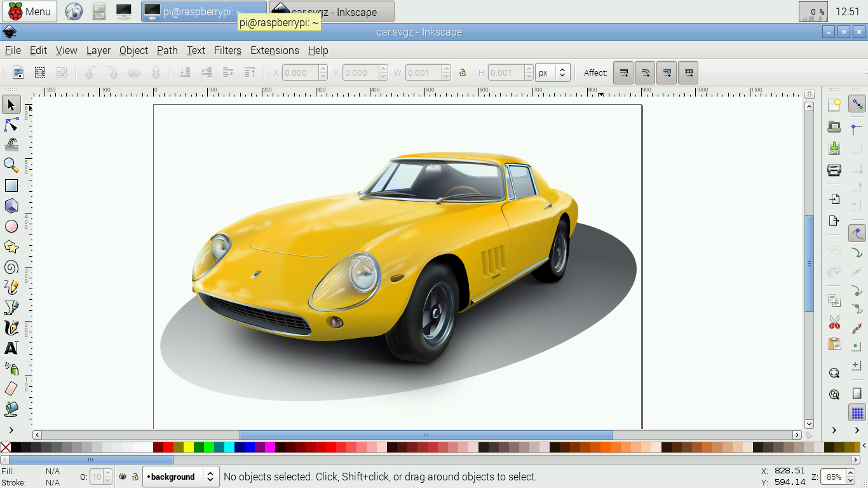Toggle snap bounding boxes button
The height and width of the screenshot is (488, 868).
point(857,129)
